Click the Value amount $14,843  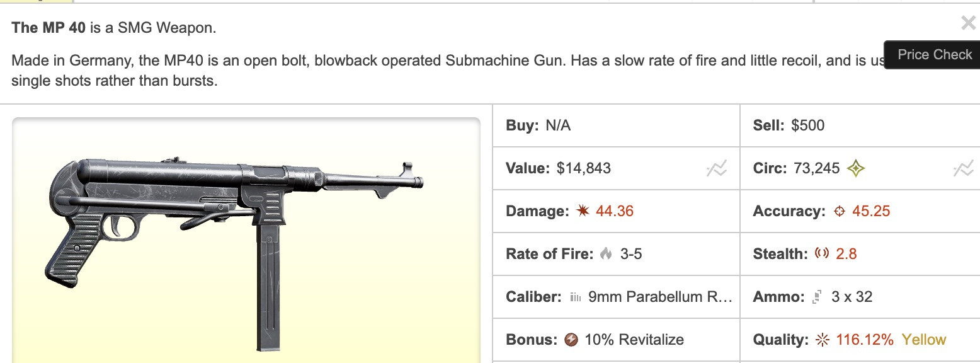[x=584, y=168]
